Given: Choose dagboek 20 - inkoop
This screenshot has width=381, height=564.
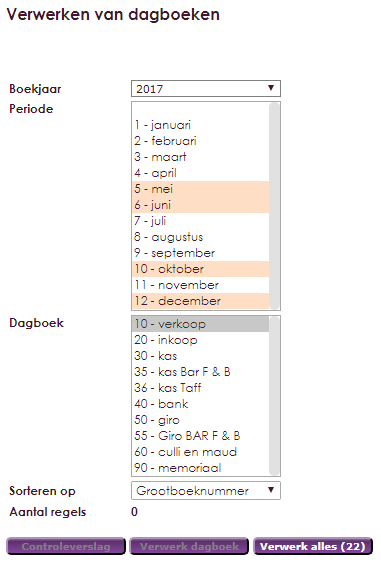Looking at the screenshot, I should tap(200, 340).
